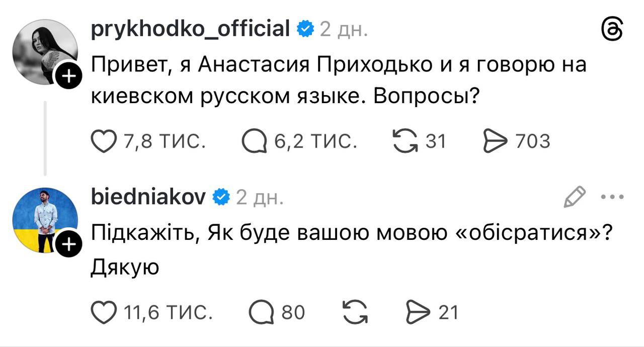Viewport: 644px width, 347px height.
Task: Click the pencil edit icon
Action: pyautogui.click(x=574, y=197)
